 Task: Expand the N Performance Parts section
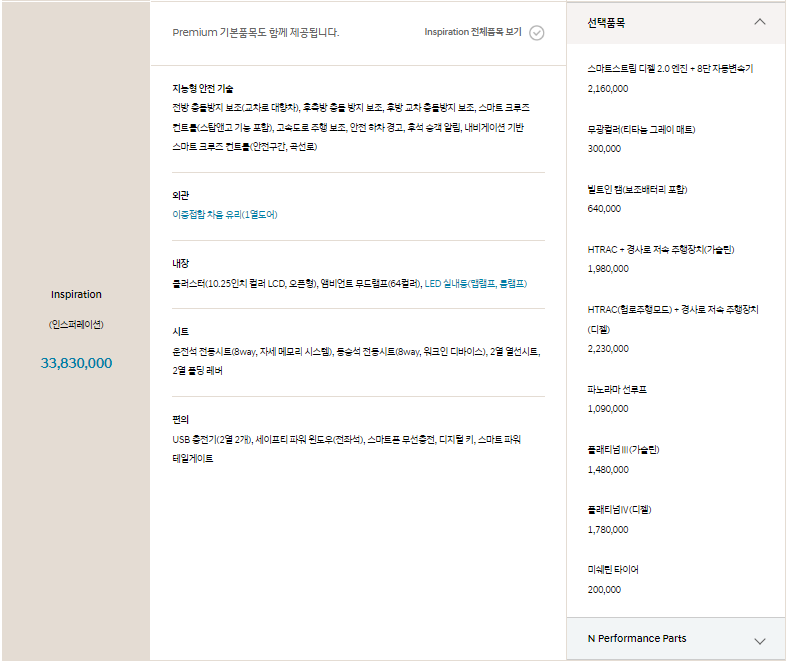click(x=760, y=641)
